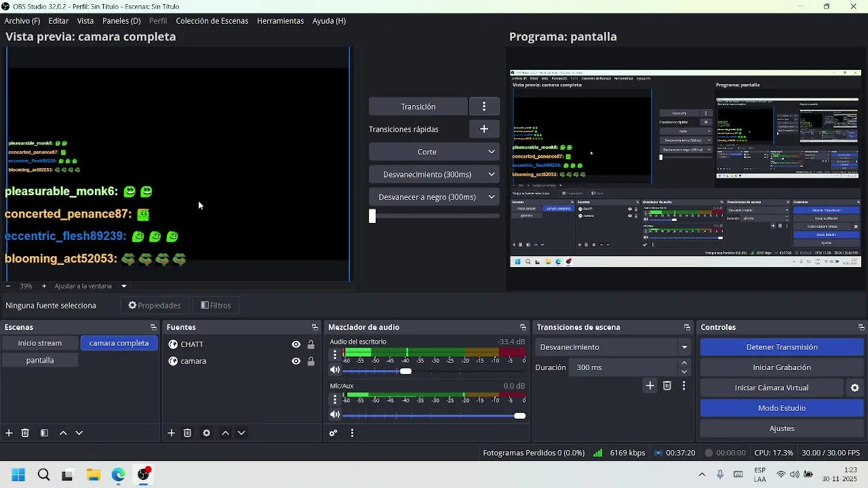
Task: Pop out the Controles dock icon
Action: pos(861,327)
